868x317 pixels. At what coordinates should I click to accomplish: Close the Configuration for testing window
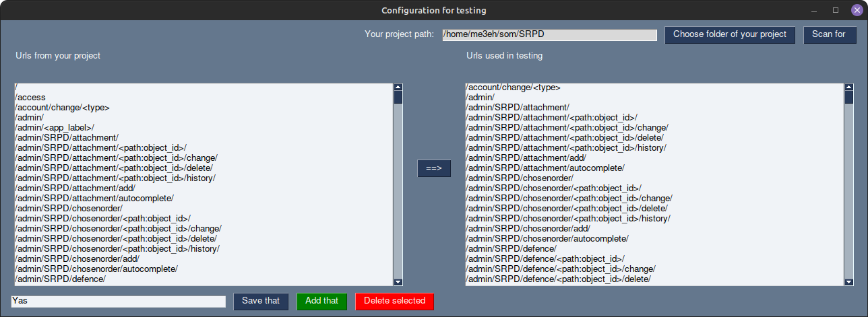coord(857,10)
